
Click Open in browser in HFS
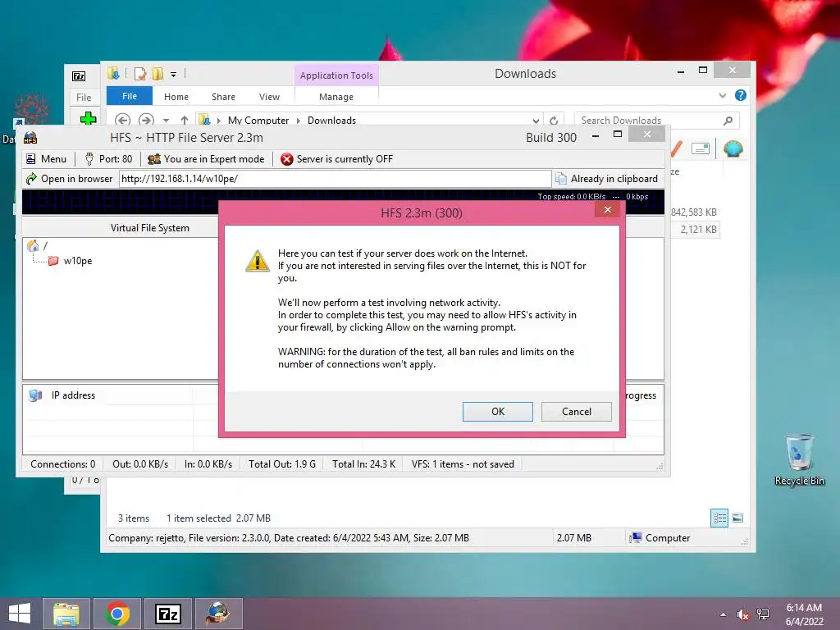(70, 178)
